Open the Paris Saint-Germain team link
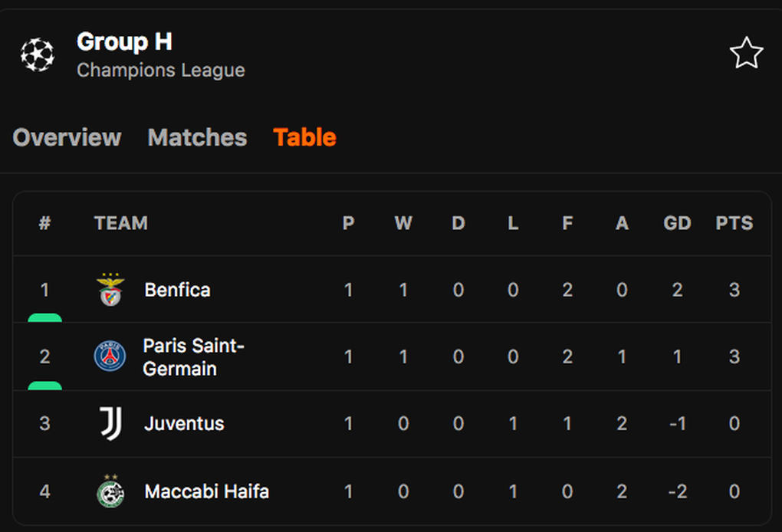 pos(193,357)
